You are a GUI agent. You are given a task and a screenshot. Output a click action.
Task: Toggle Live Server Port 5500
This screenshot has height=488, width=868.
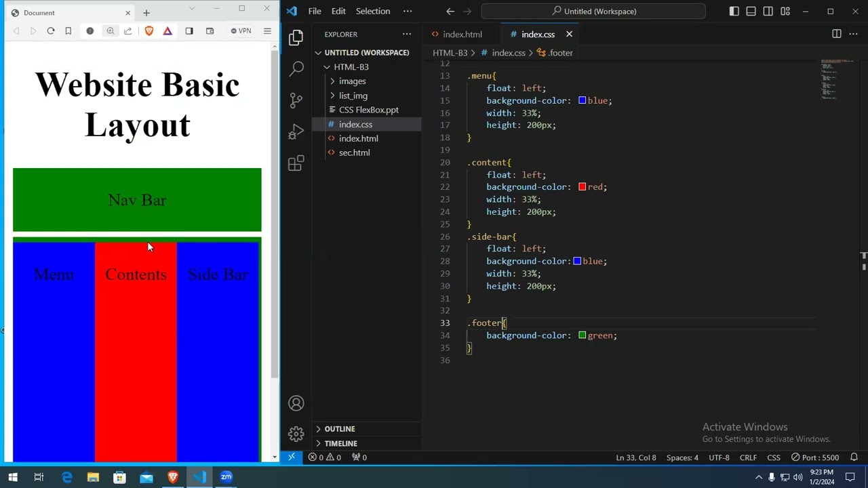click(x=815, y=457)
